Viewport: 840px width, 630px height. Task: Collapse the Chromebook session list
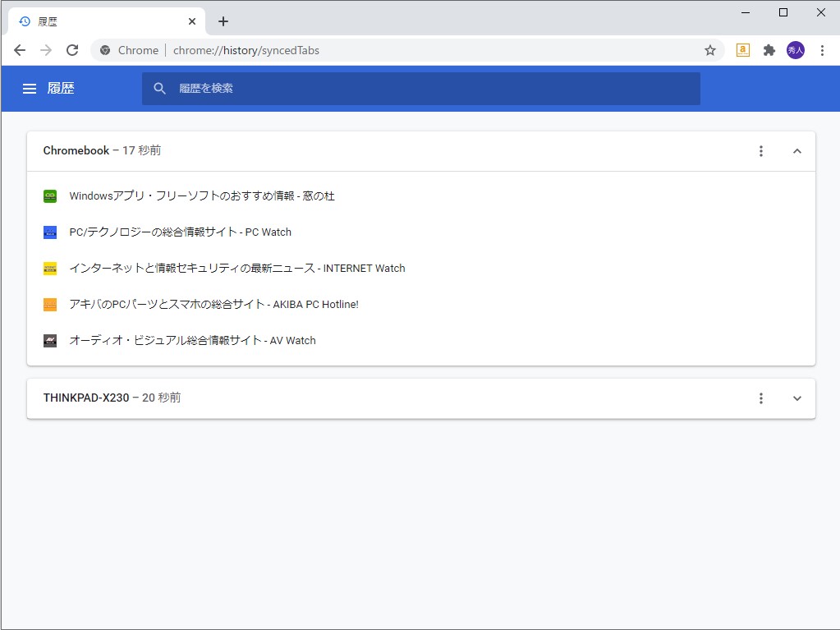point(796,151)
